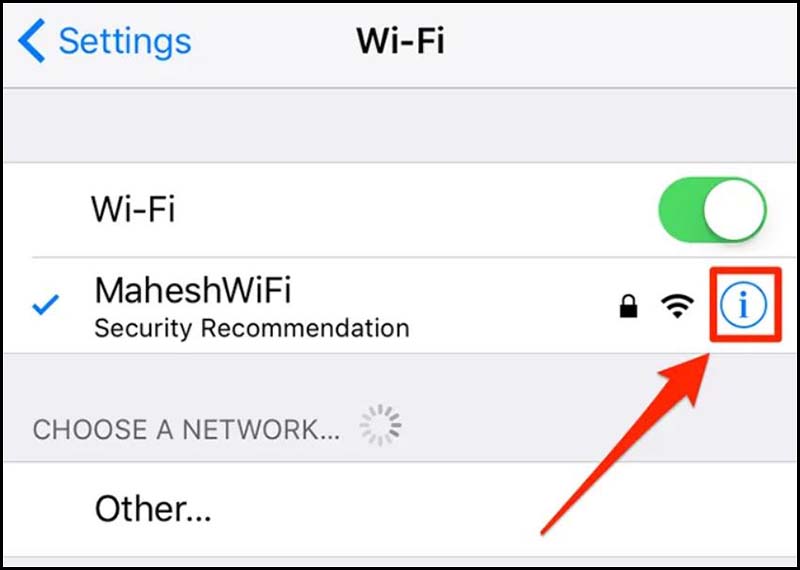Go back via the Settings text link
This screenshot has height=570, width=800.
tap(125, 41)
